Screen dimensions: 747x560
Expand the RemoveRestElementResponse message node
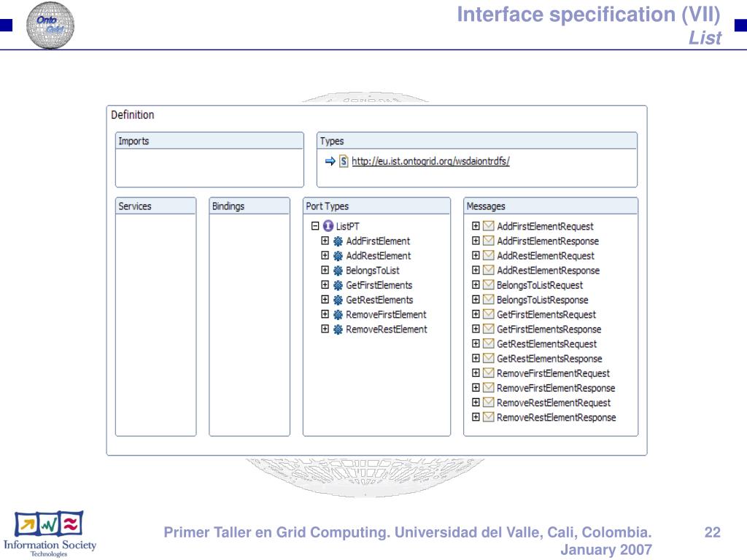[x=476, y=417]
